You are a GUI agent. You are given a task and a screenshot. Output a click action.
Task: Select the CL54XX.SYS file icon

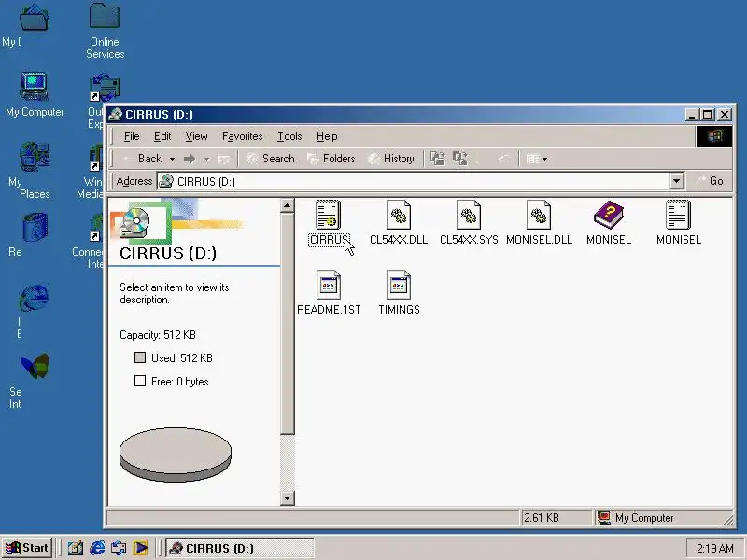click(x=469, y=215)
